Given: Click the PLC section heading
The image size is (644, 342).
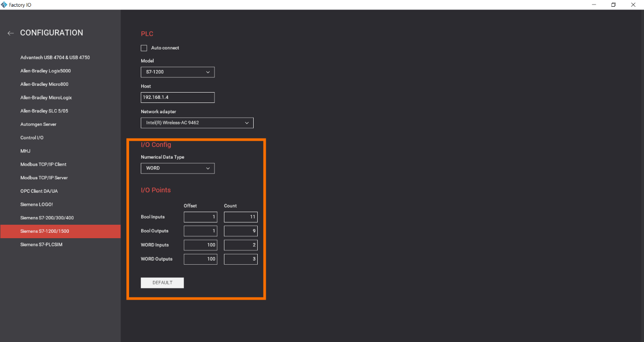Looking at the screenshot, I should (x=147, y=34).
